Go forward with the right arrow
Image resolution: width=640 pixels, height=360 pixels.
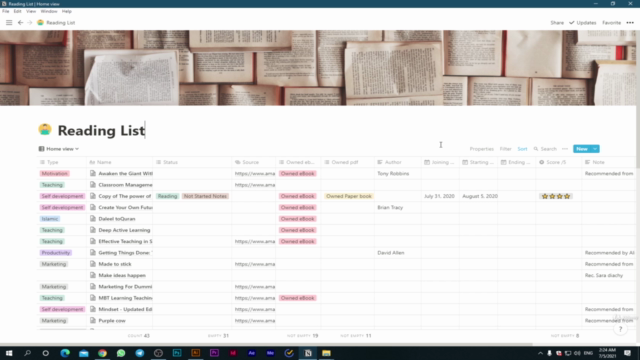click(29, 23)
